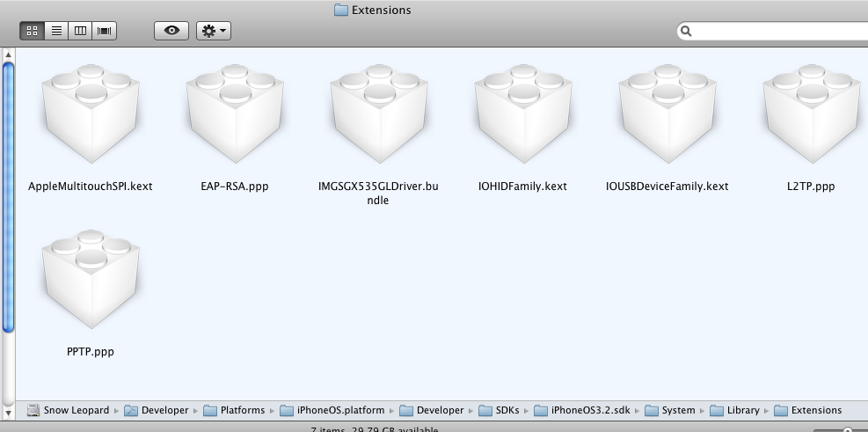Go to iPhoneOS.platform in path bar
Viewport: 868px width, 432px height.
tap(332, 410)
